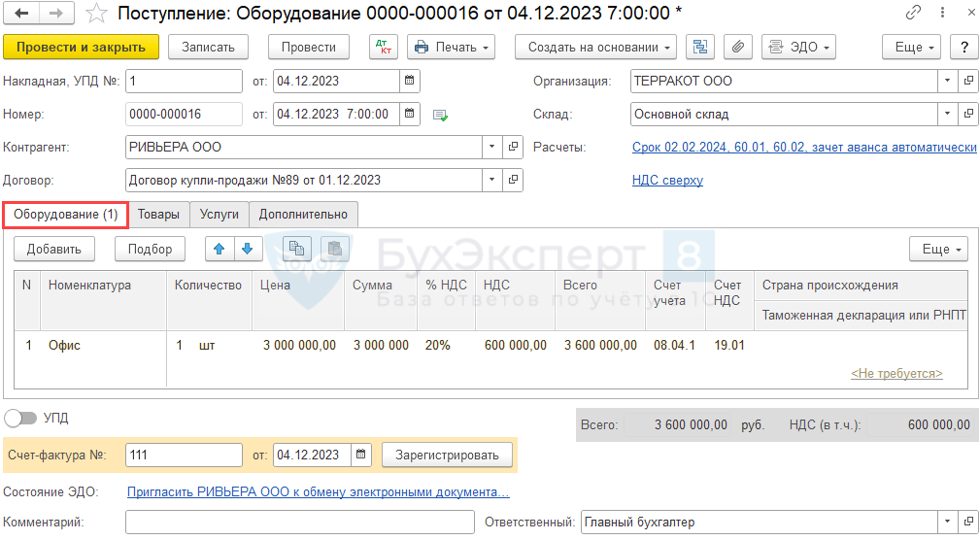The image size is (980, 540).
Task: Expand the Контрагент dropdown list
Action: [491, 148]
